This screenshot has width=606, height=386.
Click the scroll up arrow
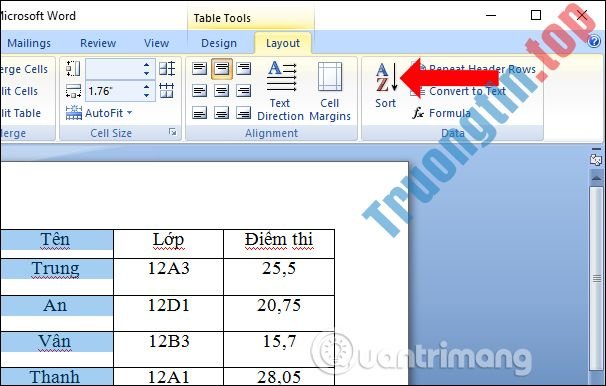coord(596,177)
